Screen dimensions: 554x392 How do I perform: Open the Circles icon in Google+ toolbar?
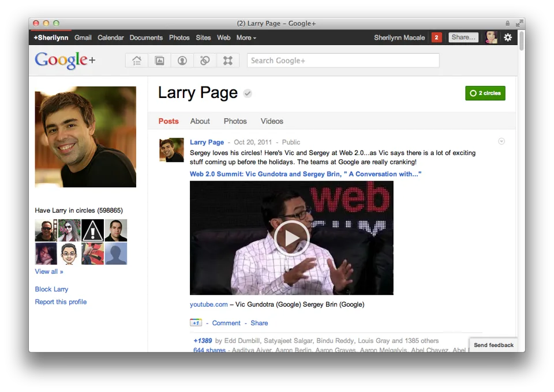[205, 61]
